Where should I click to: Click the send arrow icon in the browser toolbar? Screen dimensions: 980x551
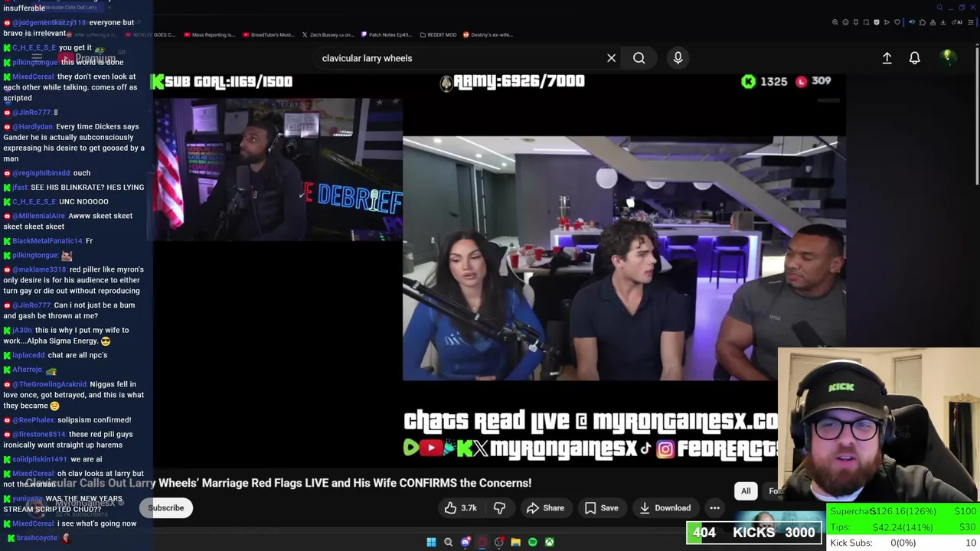click(887, 22)
